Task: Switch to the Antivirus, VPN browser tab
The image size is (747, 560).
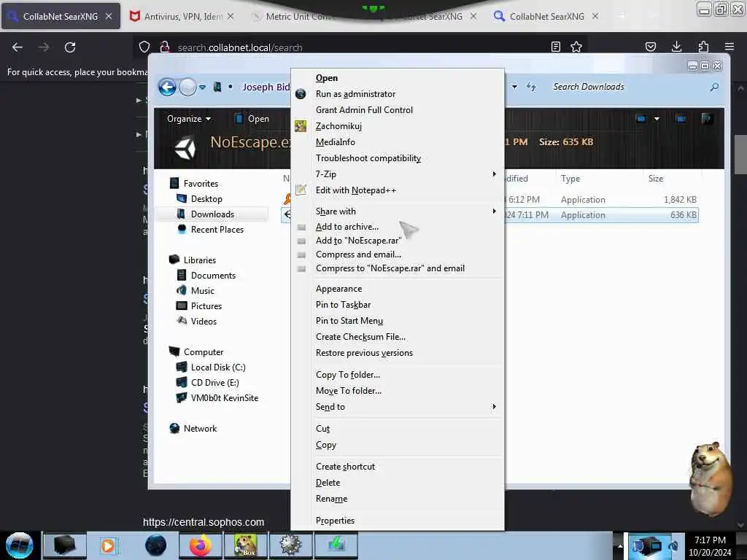Action: click(182, 16)
